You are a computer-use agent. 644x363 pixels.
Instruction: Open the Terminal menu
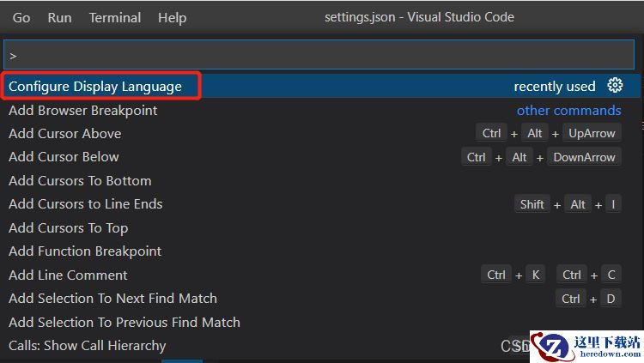click(x=115, y=18)
